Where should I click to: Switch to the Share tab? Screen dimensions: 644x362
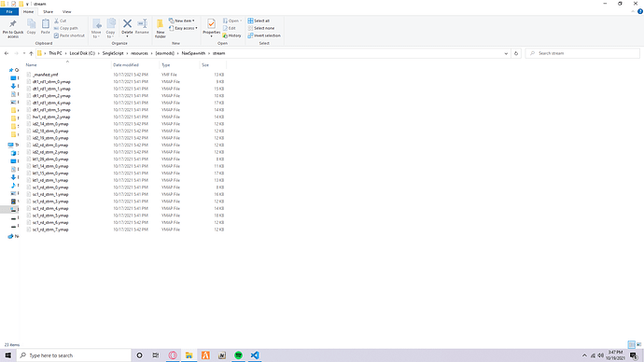48,12
